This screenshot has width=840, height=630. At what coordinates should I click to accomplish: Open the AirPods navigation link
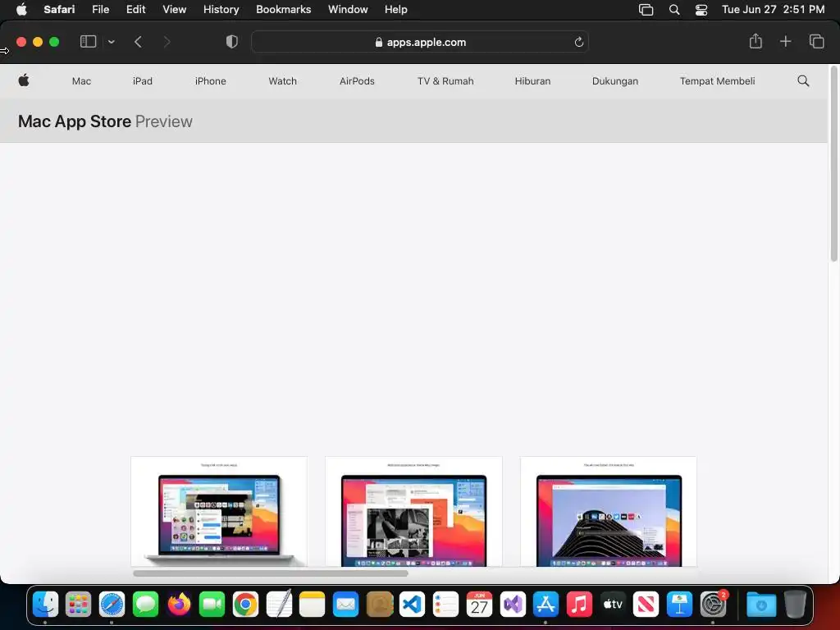(357, 81)
